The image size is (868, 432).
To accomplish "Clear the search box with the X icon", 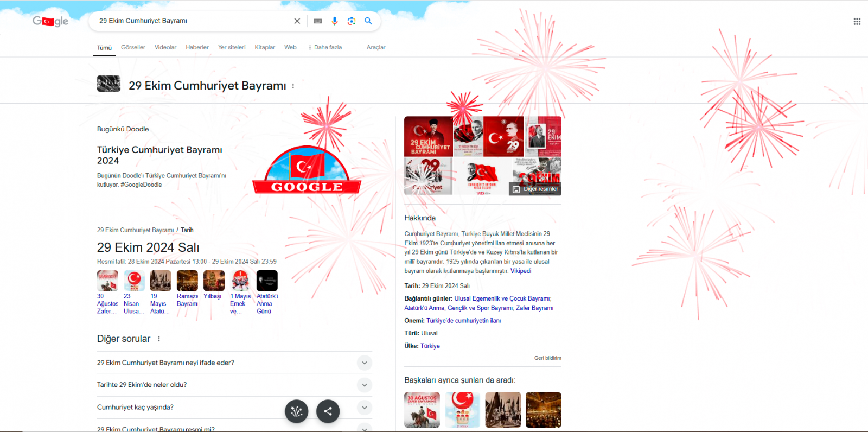I will 297,21.
